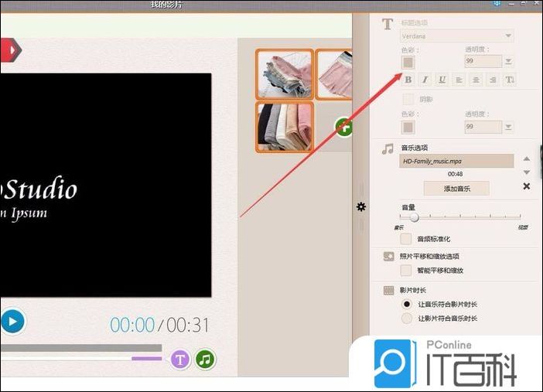This screenshot has width=543, height=392.
Task: Click the 00:31 total duration text
Action: [188, 326]
